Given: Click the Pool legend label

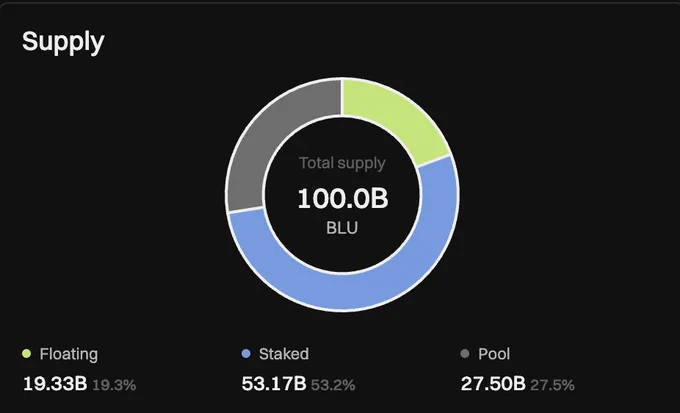Looking at the screenshot, I should (x=494, y=354).
